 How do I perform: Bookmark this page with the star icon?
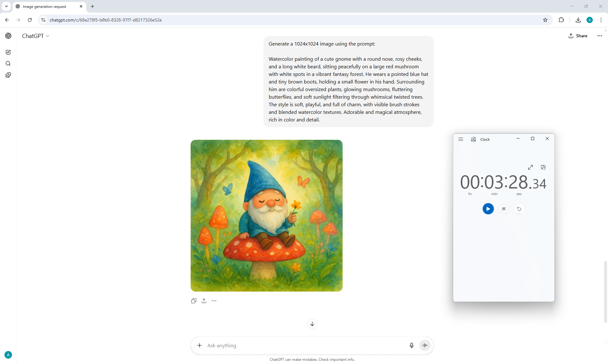pos(545,20)
